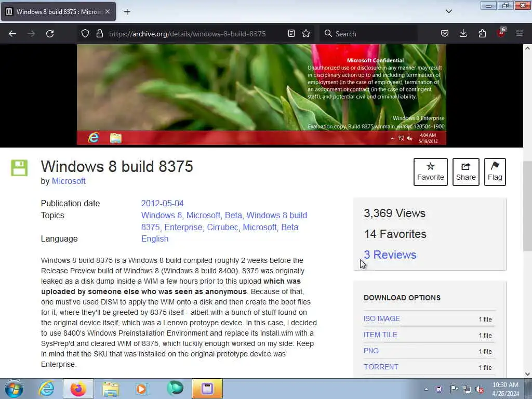This screenshot has width=532, height=399.
Task: Click the padlock site info icon
Action: (x=99, y=33)
